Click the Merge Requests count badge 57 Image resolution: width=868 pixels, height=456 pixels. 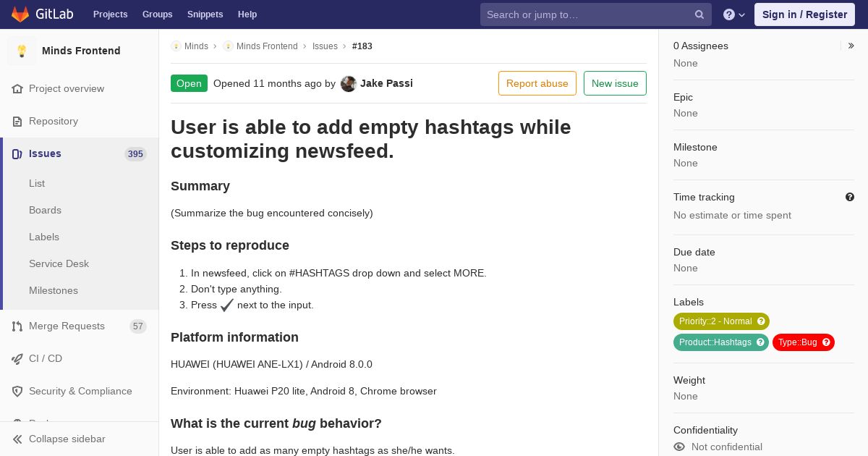(x=138, y=326)
